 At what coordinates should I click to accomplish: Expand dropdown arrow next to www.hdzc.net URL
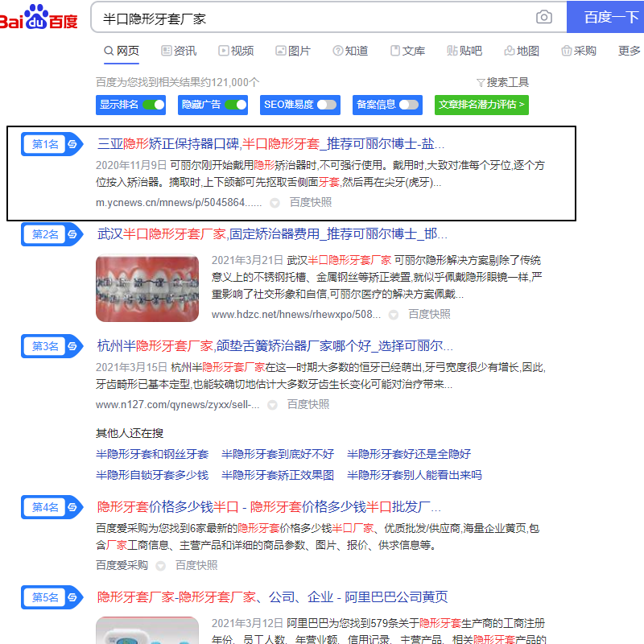pyautogui.click(x=394, y=315)
